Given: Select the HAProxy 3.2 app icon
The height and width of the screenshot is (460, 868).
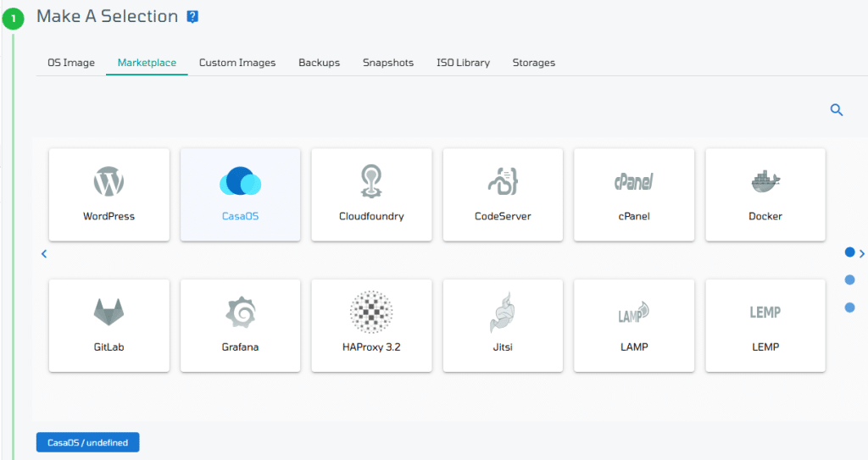Looking at the screenshot, I should coord(371,312).
